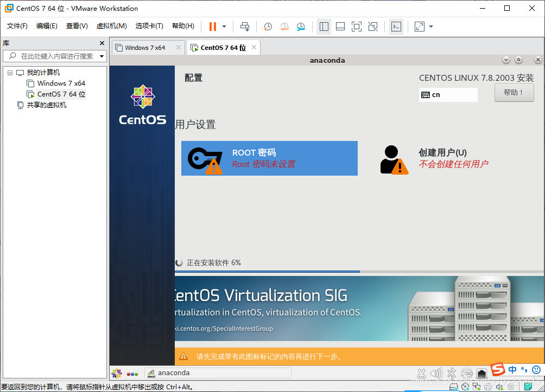Close the library panel
This screenshot has width=545, height=392.
[x=102, y=43]
